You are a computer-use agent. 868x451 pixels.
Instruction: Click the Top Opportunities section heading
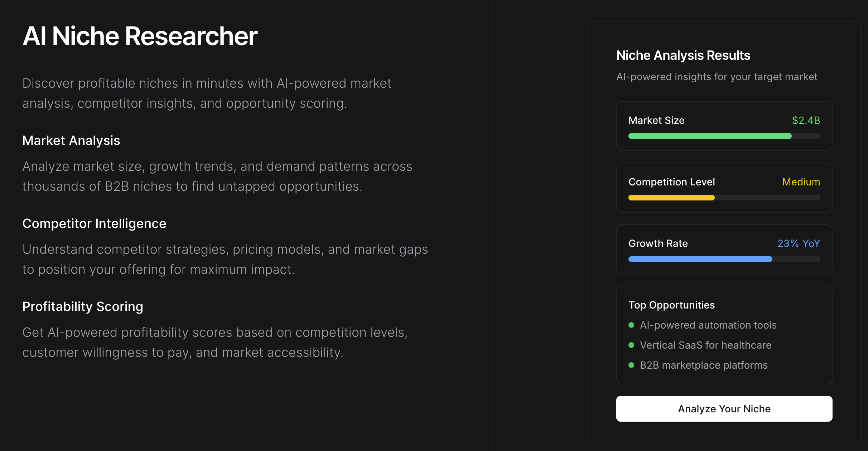click(671, 305)
